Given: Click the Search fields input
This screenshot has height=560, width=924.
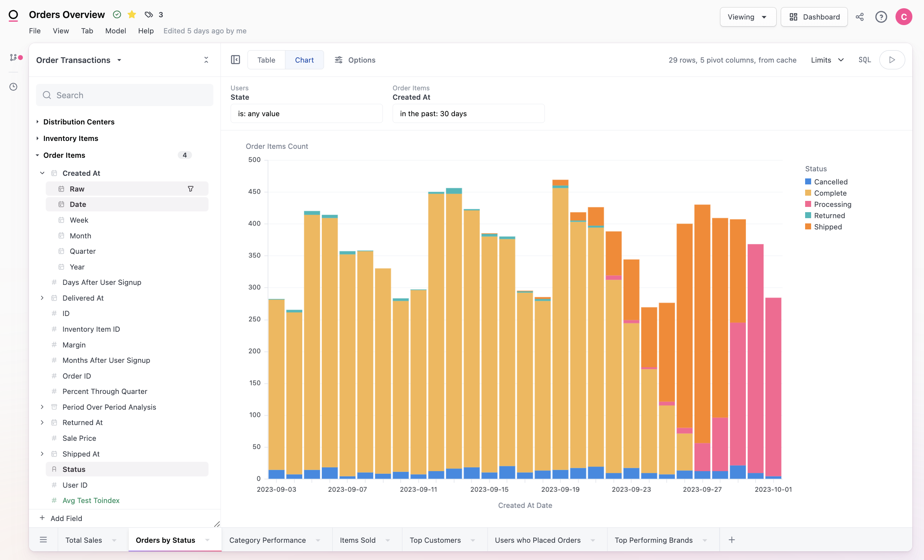Looking at the screenshot, I should (125, 95).
